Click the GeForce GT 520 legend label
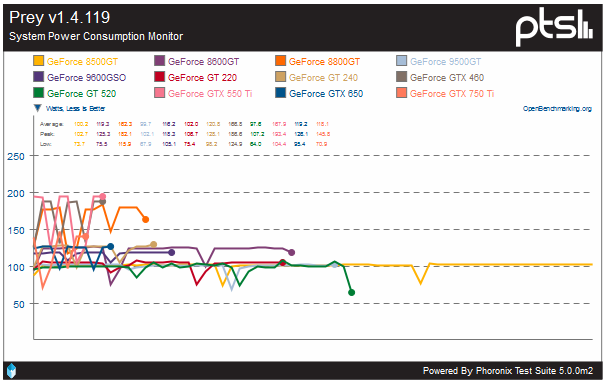Viewport: 606px width, 384px height. pos(82,93)
